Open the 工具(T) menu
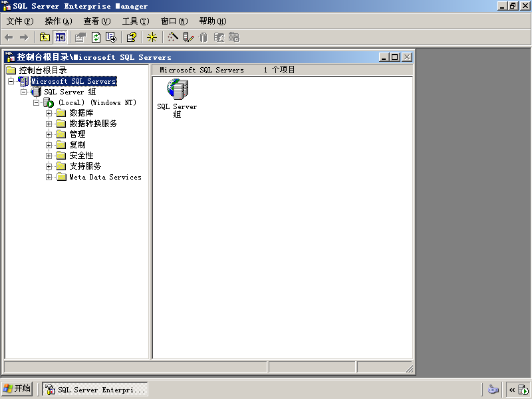 (x=136, y=21)
